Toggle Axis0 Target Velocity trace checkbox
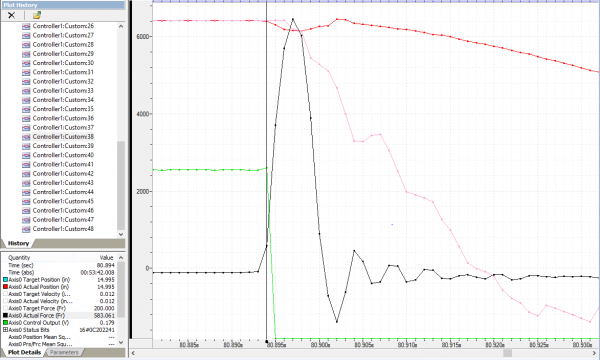This screenshot has height=360, width=600. 5,294
